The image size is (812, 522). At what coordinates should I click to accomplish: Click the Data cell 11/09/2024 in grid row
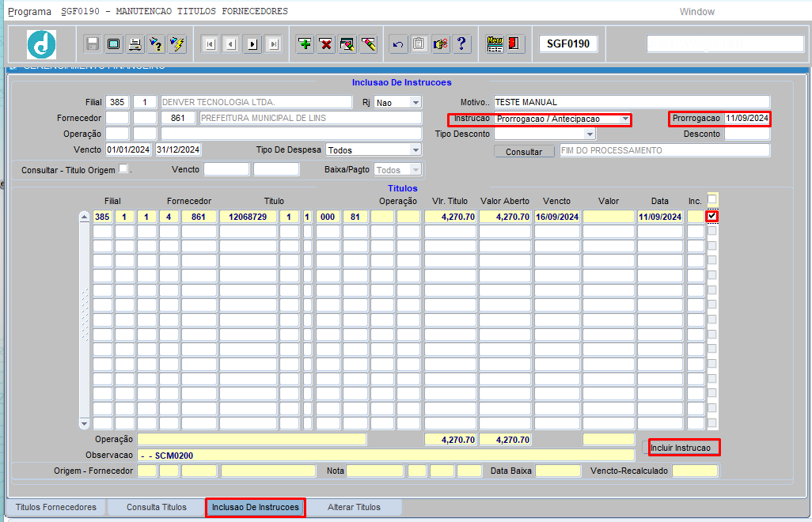tap(660, 217)
